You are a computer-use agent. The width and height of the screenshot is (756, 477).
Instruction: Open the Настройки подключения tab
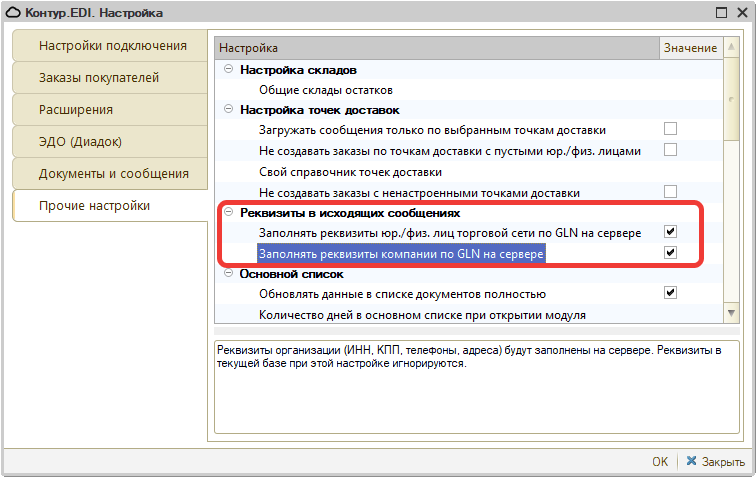click(112, 46)
